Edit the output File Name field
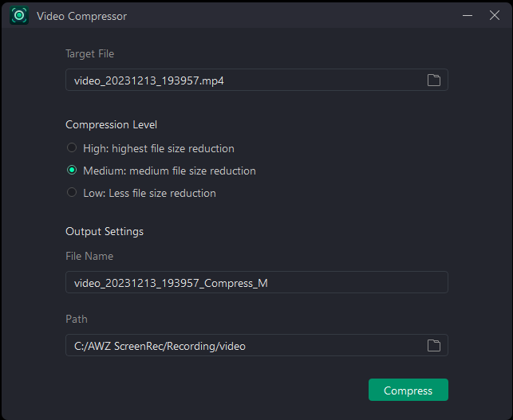Screen dimensions: 513x420 click(257, 282)
